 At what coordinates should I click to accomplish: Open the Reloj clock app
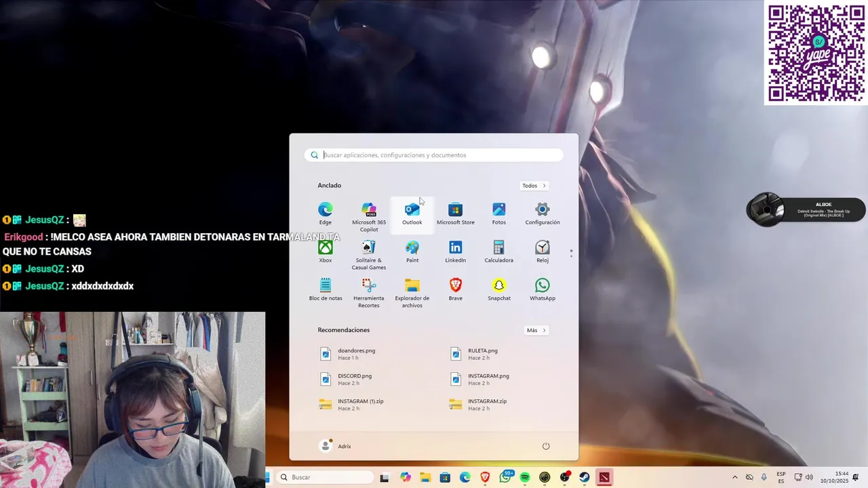(542, 252)
